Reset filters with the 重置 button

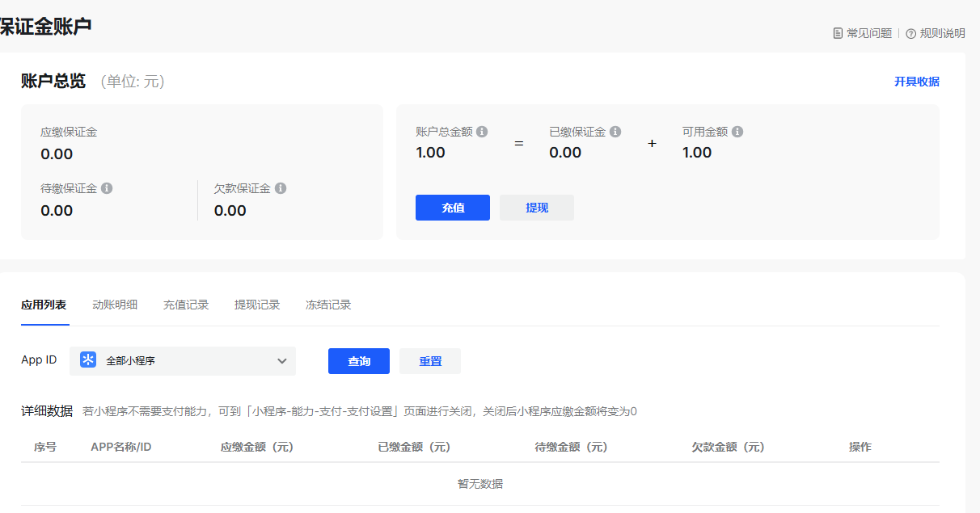point(430,361)
